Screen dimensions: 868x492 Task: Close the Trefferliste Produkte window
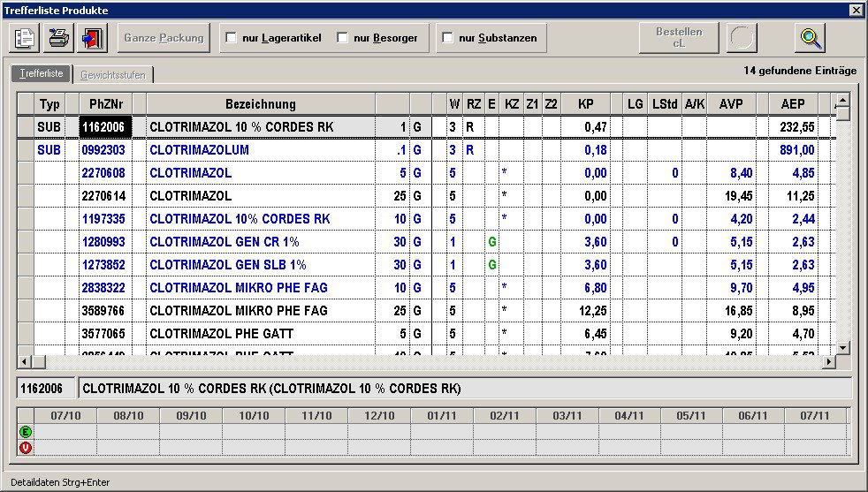[x=855, y=10]
